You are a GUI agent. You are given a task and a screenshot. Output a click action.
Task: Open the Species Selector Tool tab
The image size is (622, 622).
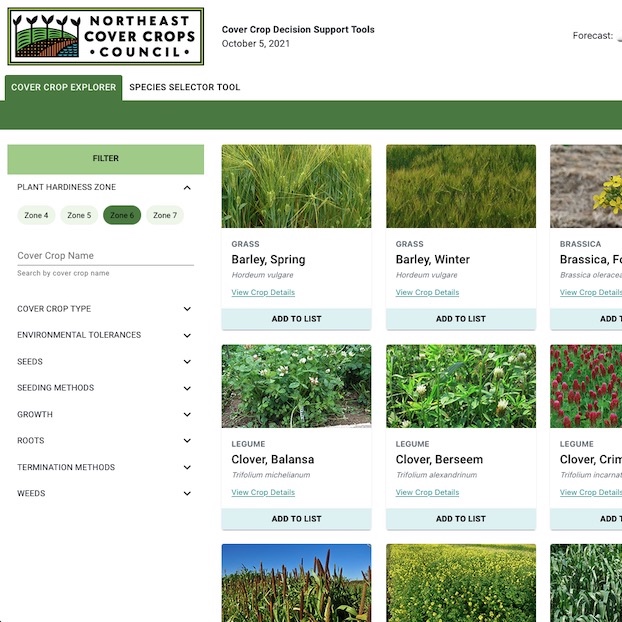point(184,87)
